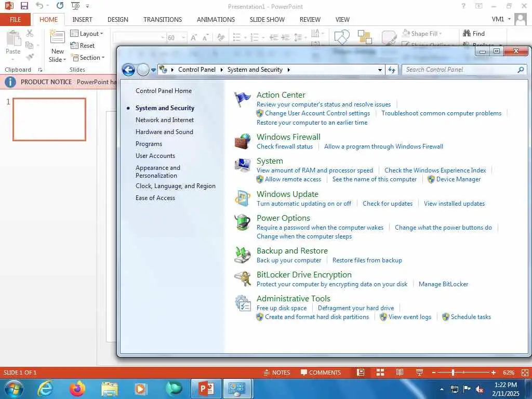Image resolution: width=532 pixels, height=399 pixels.
Task: Click the Power Options battery icon
Action: [242, 222]
